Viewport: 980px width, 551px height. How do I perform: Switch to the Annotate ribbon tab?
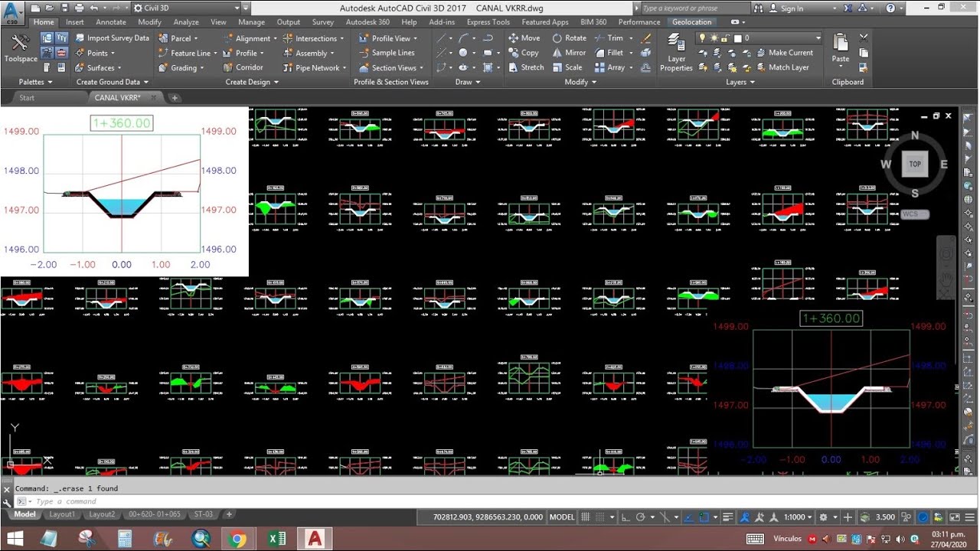coord(111,22)
